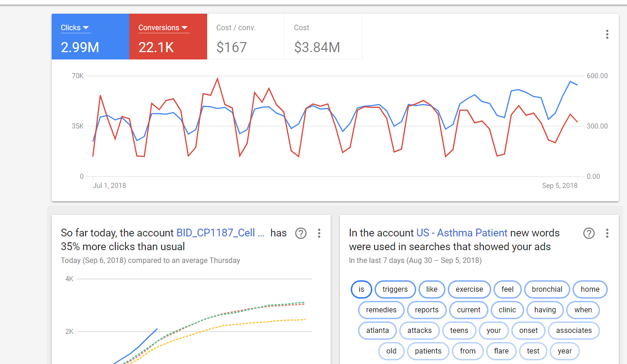Open the chart card overflow menu

coord(607,34)
